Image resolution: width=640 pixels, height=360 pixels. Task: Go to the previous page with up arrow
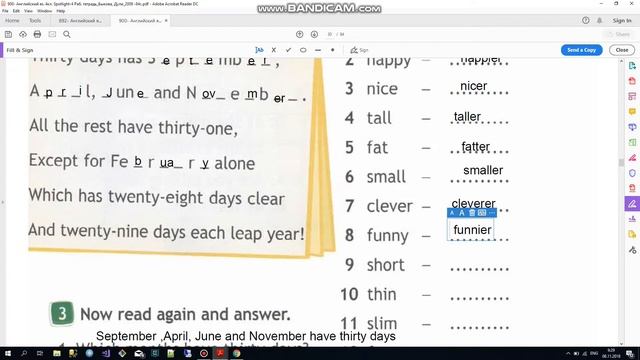300,34
